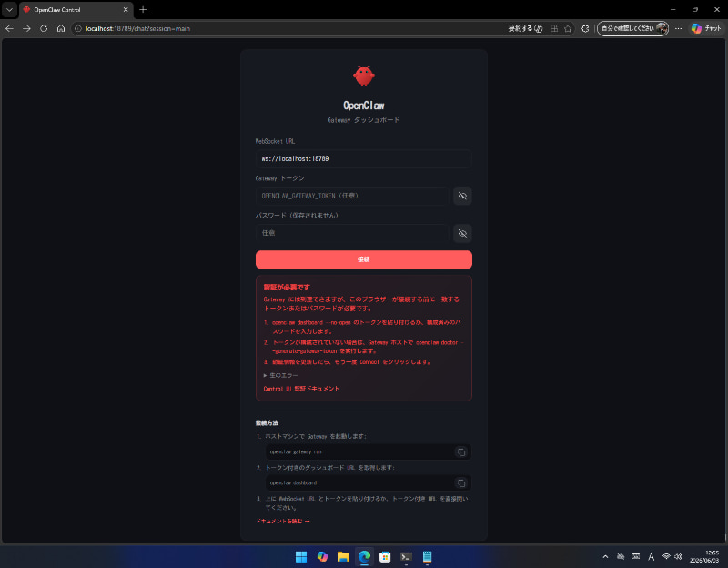Open Microsoft Store from the taskbar

pyautogui.click(x=385, y=556)
